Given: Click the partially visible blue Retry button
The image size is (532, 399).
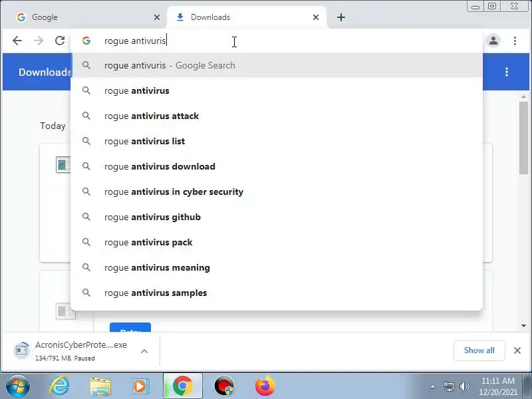Looking at the screenshot, I should 130,327.
